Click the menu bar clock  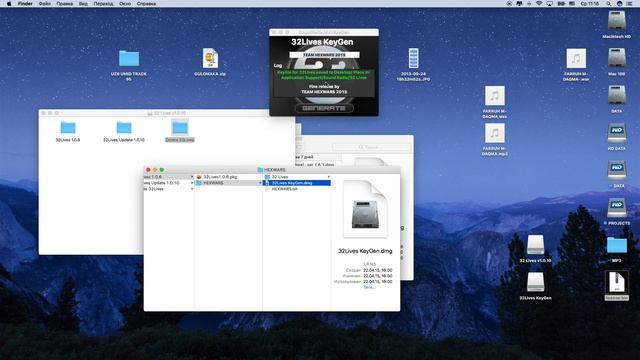pyautogui.click(x=590, y=4)
